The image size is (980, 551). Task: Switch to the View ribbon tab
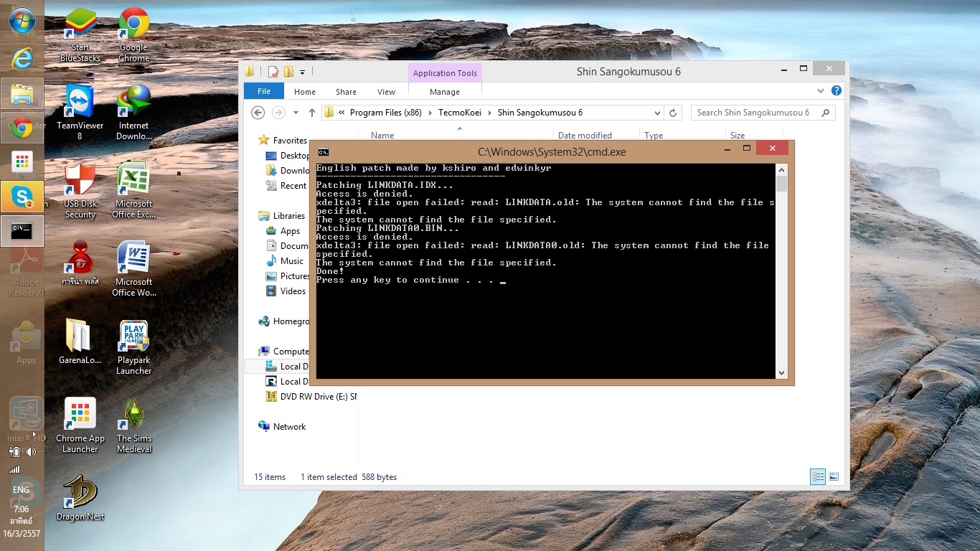(x=386, y=92)
